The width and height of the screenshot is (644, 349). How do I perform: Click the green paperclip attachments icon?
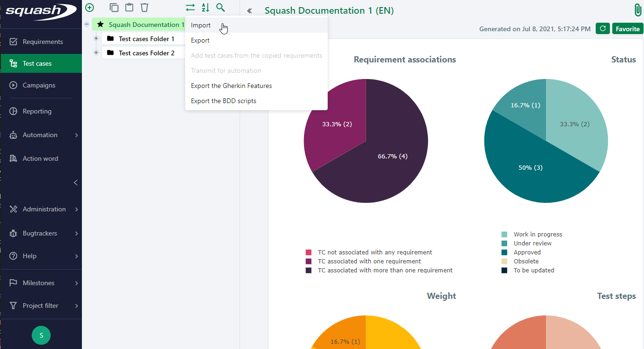pos(638,10)
